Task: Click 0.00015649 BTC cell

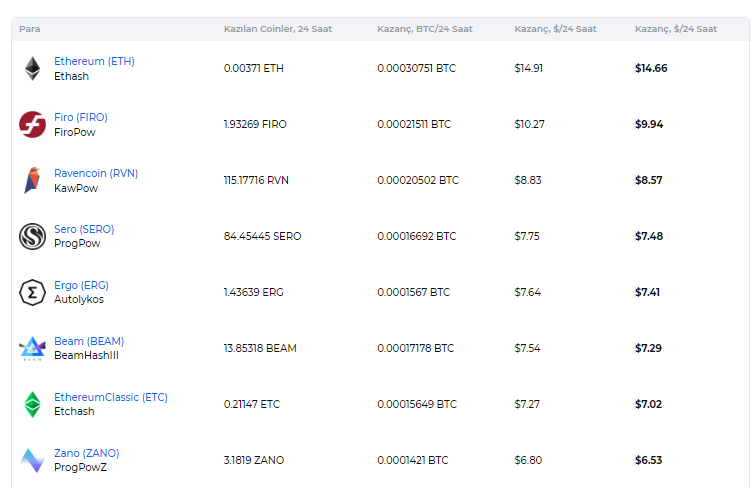Action: [x=417, y=404]
